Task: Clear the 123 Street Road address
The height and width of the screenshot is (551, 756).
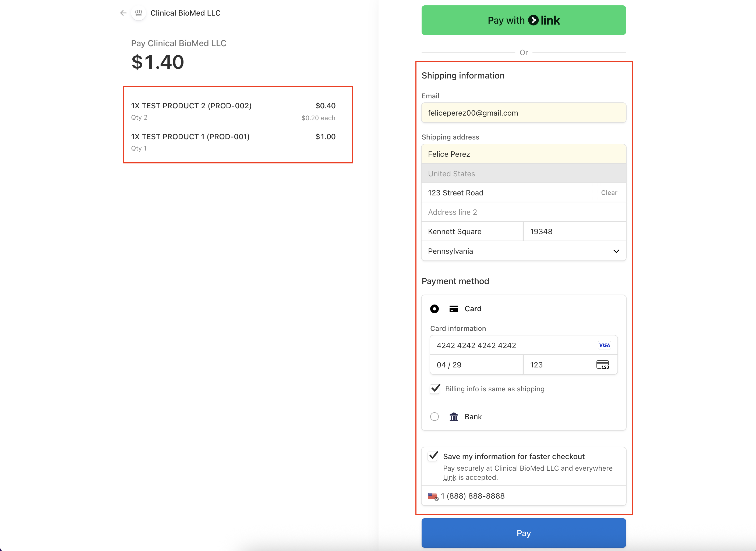Action: 609,193
